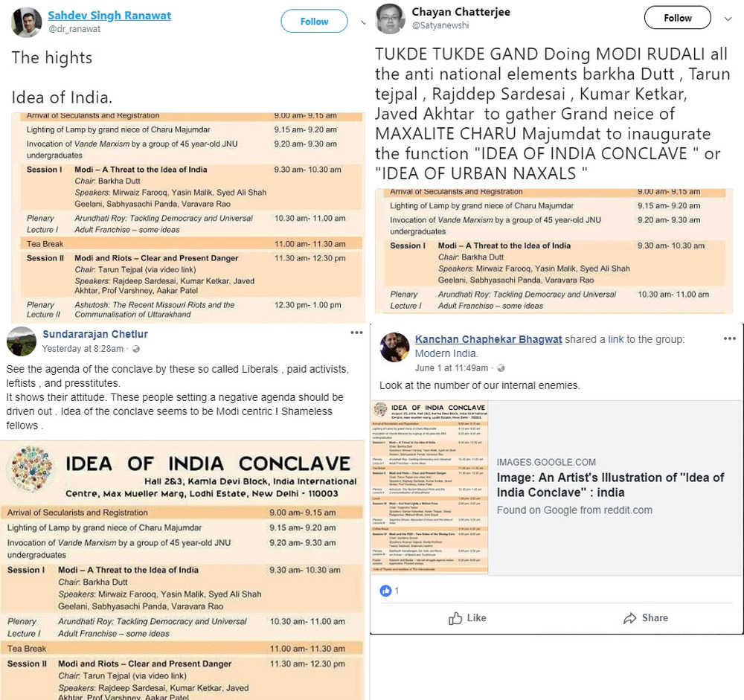Follow Chayan Chatterjee
The image size is (744, 700).
[678, 18]
